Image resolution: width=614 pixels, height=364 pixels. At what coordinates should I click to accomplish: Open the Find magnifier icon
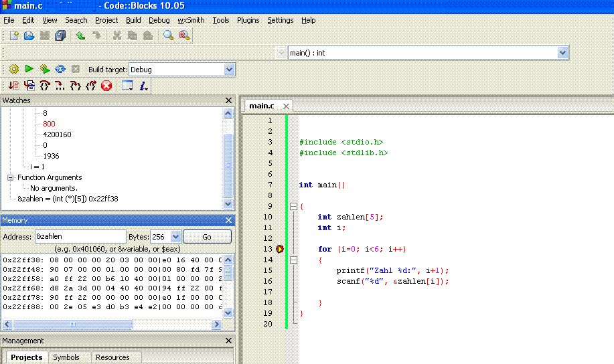tap(168, 36)
